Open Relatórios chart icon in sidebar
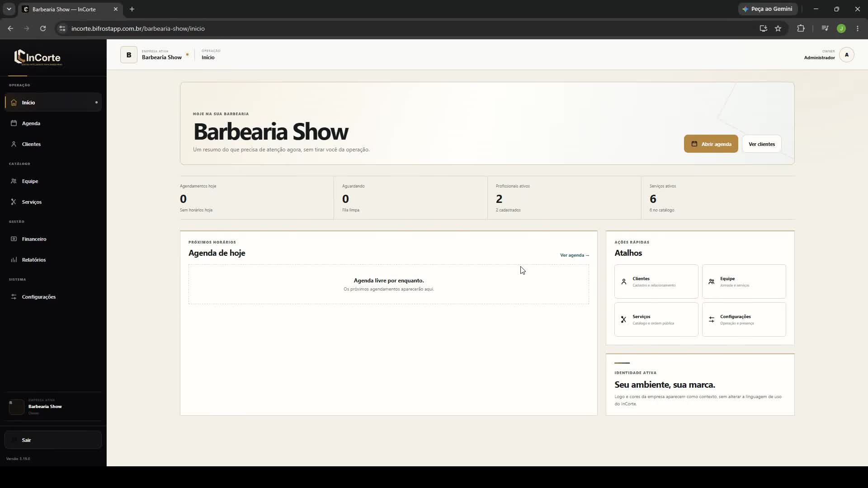868x488 pixels. point(14,260)
